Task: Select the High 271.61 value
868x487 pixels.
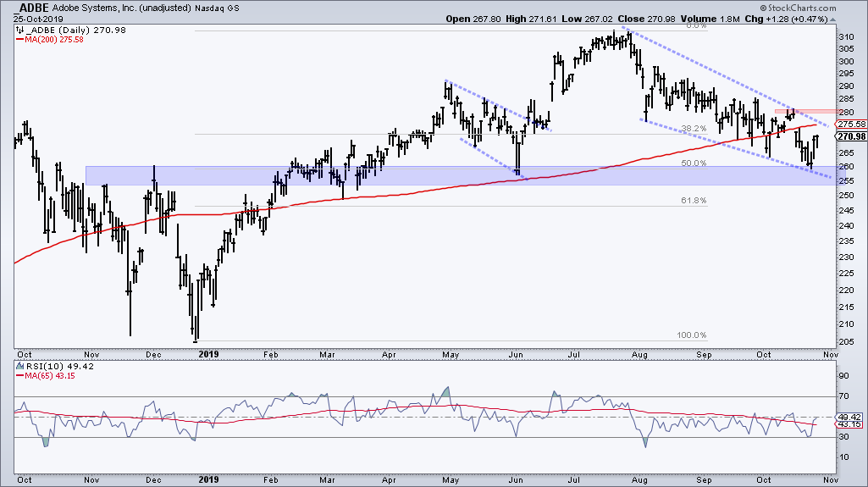Action: [532, 19]
